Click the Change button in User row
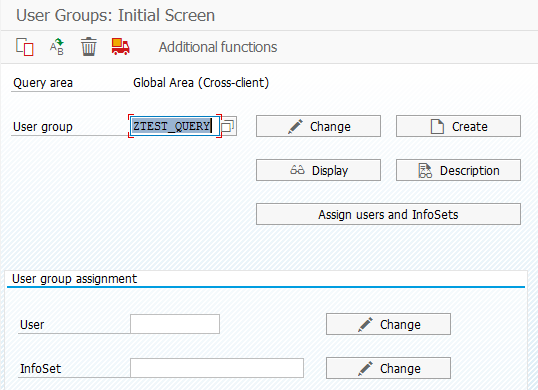The width and height of the screenshot is (538, 390). [x=388, y=324]
